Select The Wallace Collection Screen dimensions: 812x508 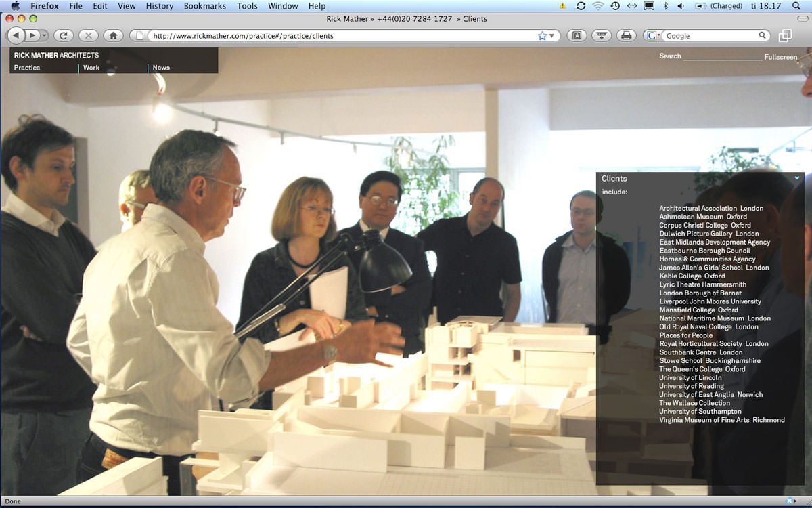[695, 403]
